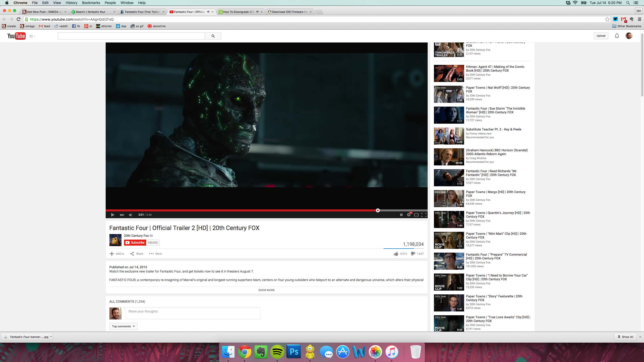The height and width of the screenshot is (362, 644).
Task: Expand description with SHOW MORE
Action: point(266,290)
